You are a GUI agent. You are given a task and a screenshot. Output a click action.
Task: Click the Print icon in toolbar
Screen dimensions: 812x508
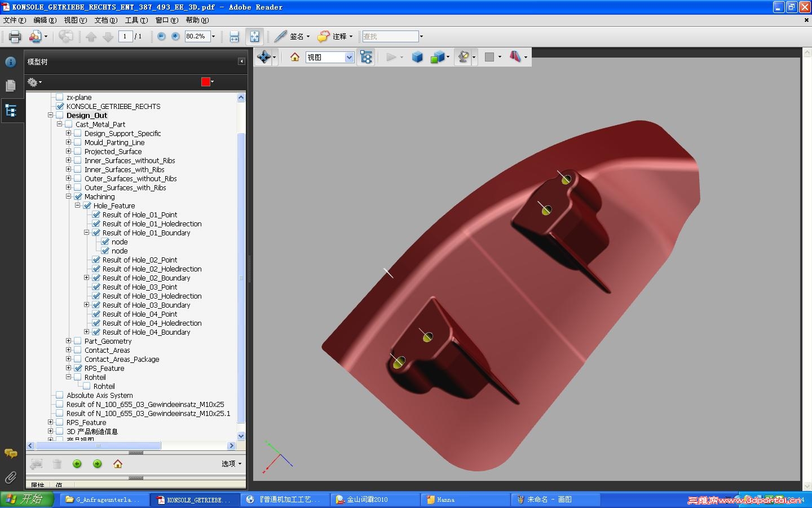coord(15,37)
